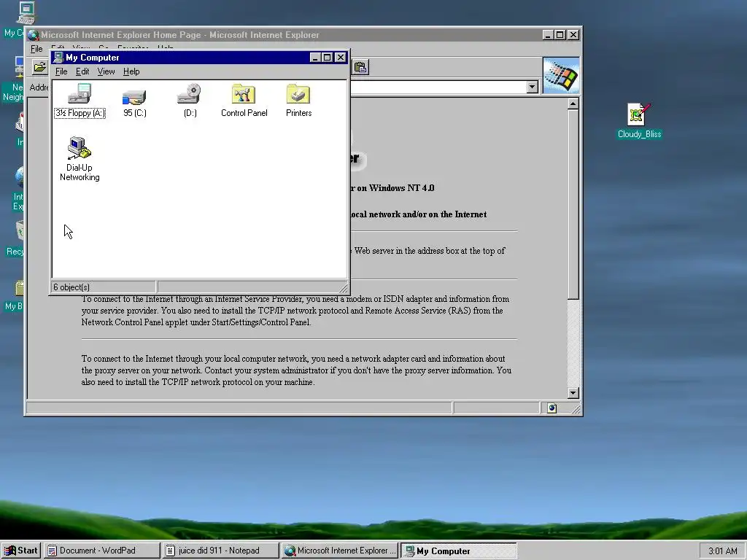Click the Windows flag logo in Internet Explorer

561,75
